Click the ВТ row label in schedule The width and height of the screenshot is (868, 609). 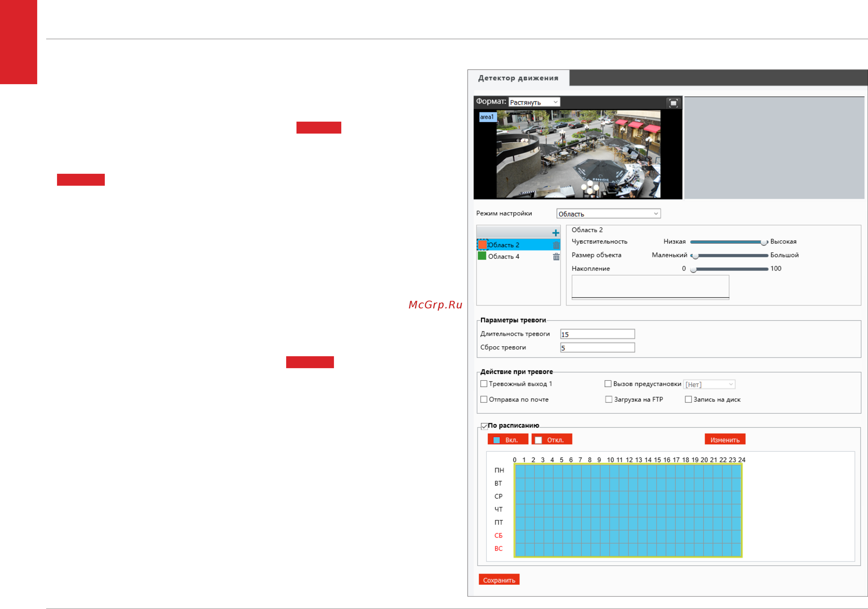pos(498,484)
